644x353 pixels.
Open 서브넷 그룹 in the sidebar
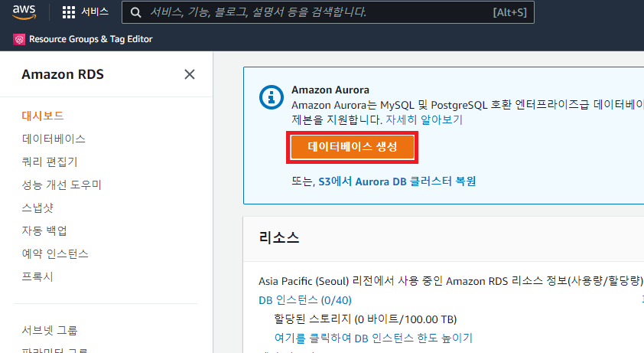point(50,330)
